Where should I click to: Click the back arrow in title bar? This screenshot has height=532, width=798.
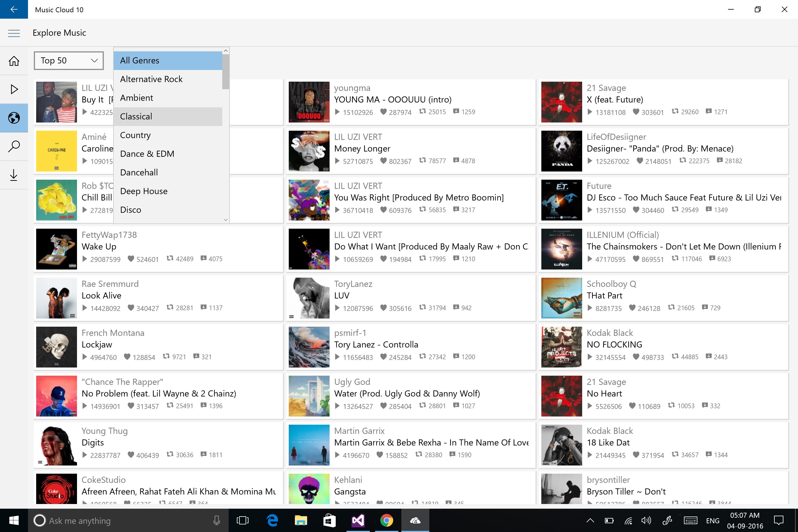(x=14, y=9)
